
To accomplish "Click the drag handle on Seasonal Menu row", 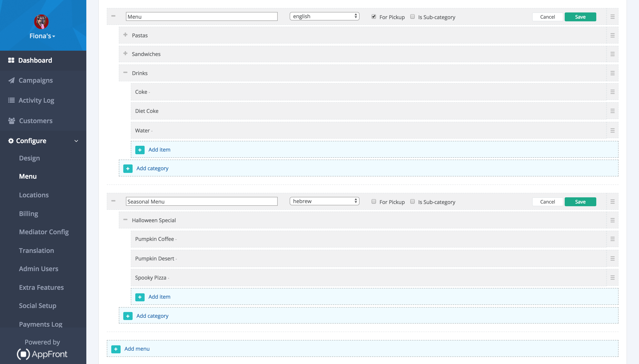I will pos(612,202).
